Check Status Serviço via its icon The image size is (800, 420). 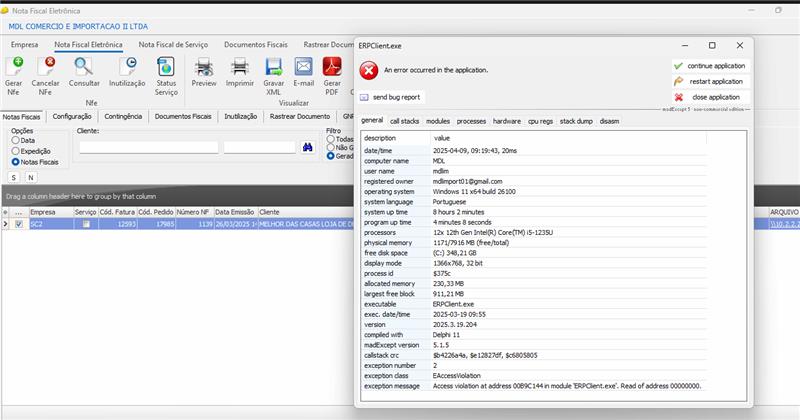pyautogui.click(x=166, y=67)
